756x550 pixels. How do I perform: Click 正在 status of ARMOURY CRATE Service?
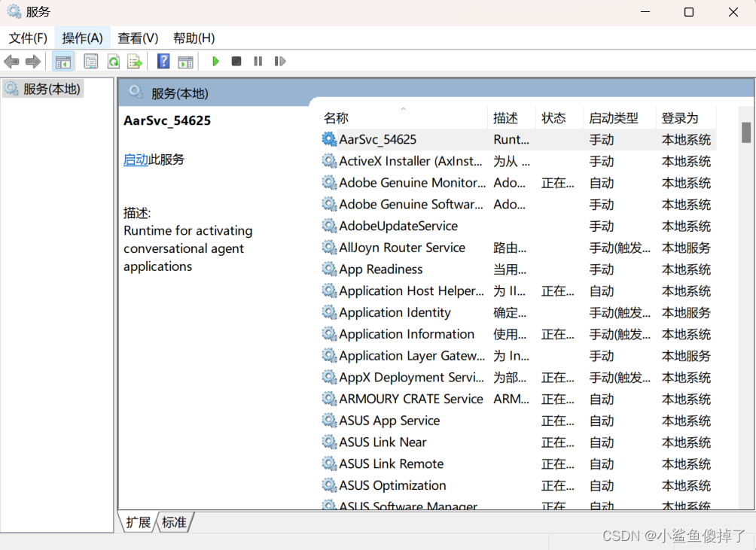pos(557,400)
